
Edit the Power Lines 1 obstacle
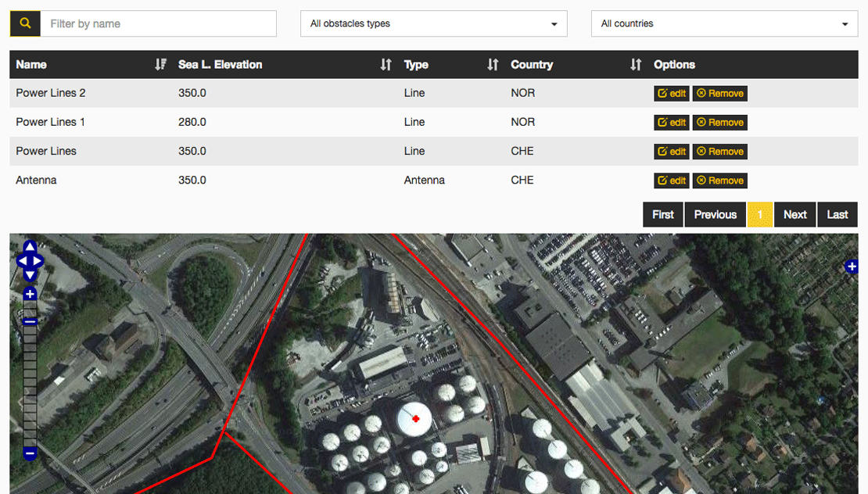[672, 122]
